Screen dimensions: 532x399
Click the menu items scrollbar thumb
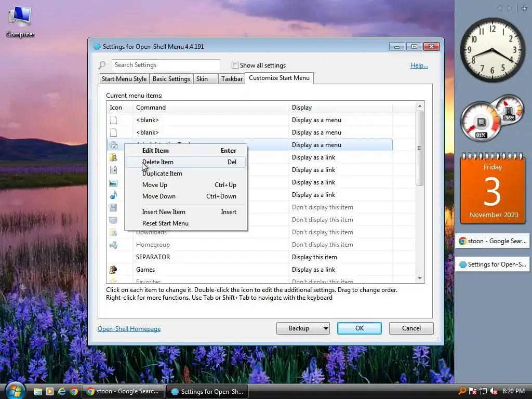[x=420, y=148]
